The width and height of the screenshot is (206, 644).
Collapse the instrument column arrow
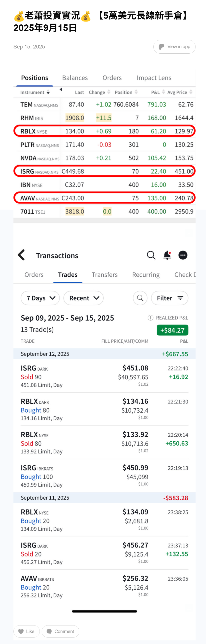point(61,89)
